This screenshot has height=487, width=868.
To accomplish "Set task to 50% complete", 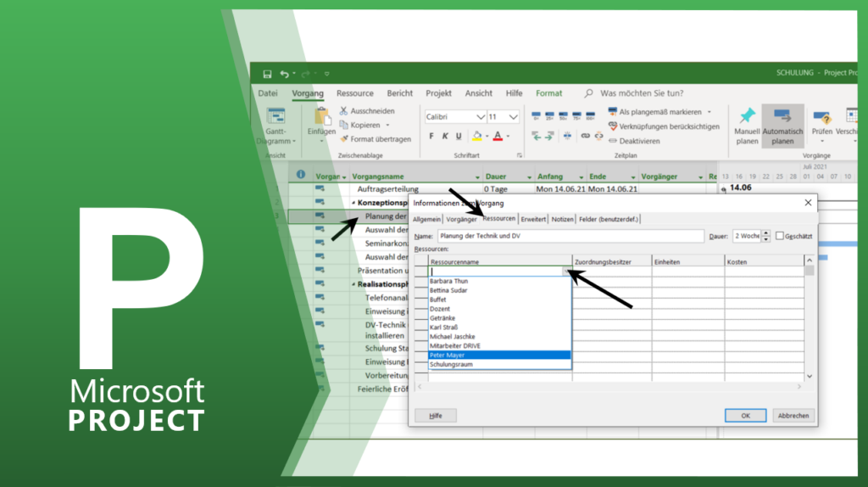I will click(563, 115).
